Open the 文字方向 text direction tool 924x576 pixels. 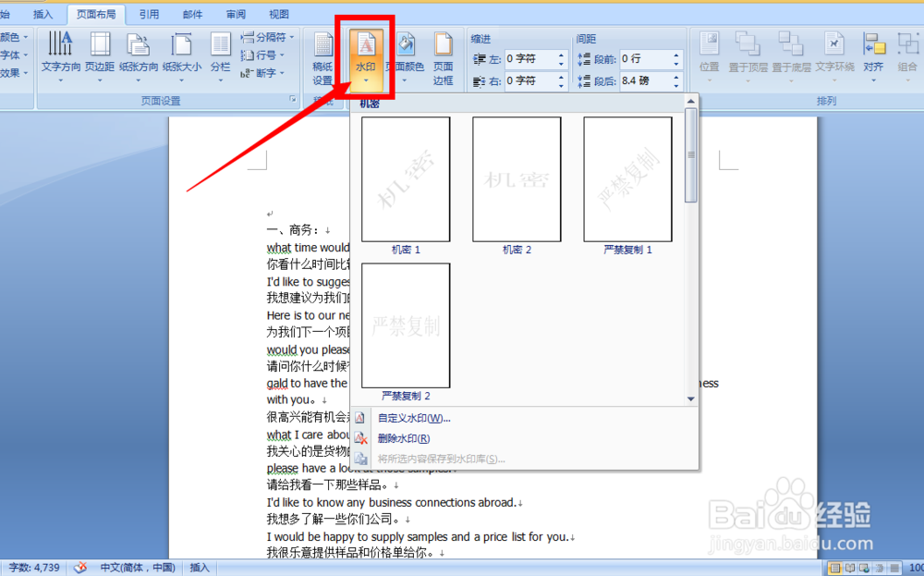61,57
